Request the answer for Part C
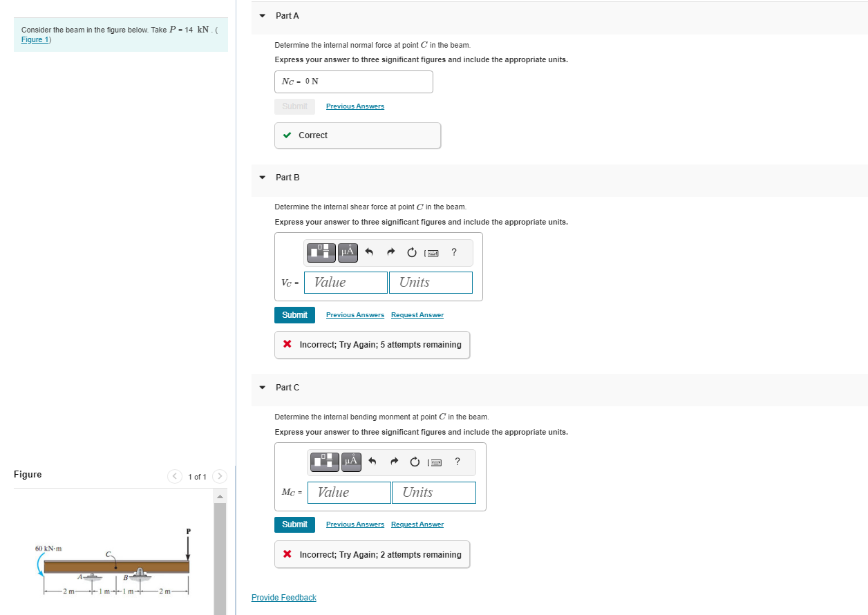Viewport: 868px width, 615px height. click(417, 524)
